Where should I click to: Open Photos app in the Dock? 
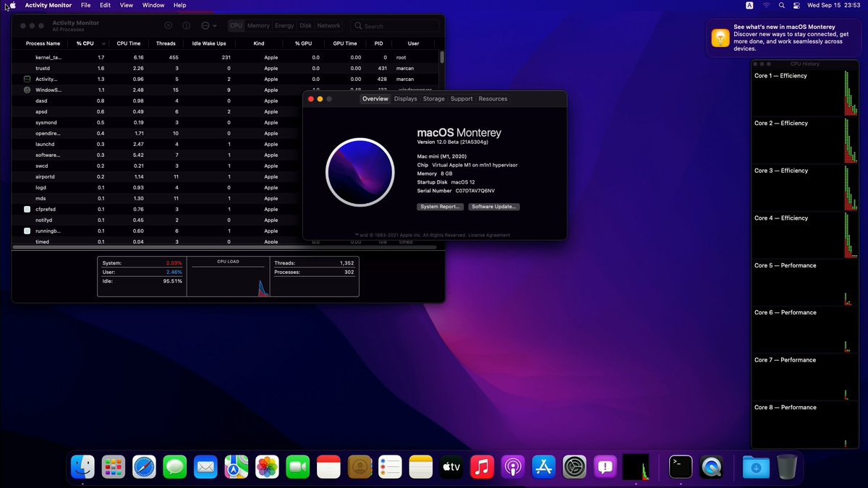tap(267, 467)
